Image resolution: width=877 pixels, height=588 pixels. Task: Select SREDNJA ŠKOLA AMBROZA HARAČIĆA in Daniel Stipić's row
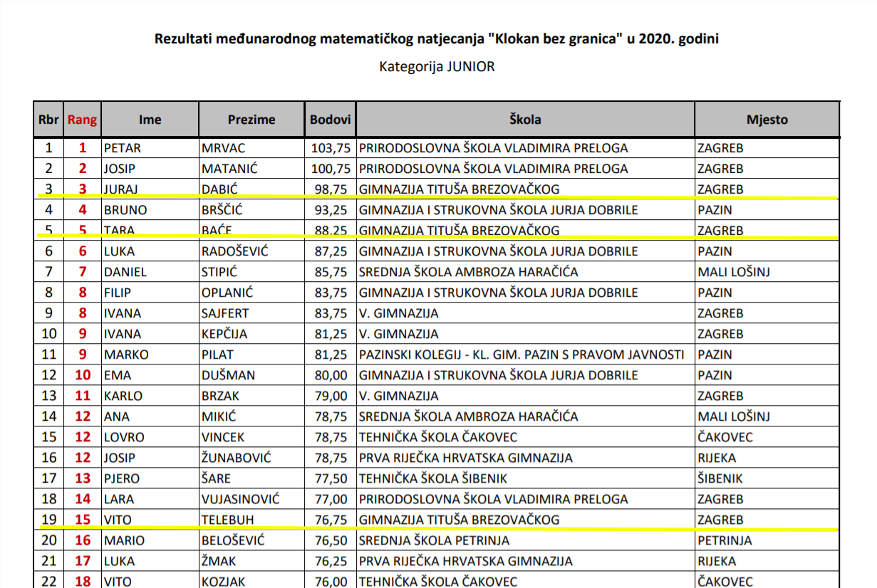pyautogui.click(x=468, y=272)
